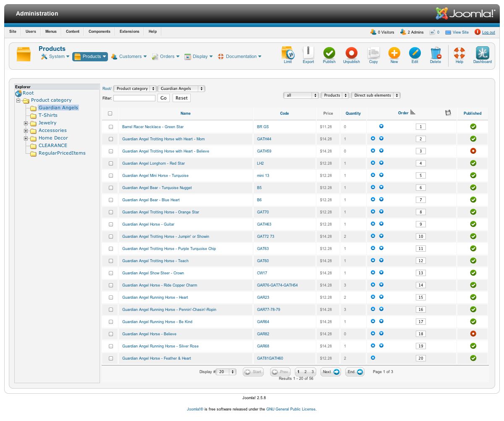The image size is (504, 421).
Task: Click the save order disk icon
Action: point(448,113)
